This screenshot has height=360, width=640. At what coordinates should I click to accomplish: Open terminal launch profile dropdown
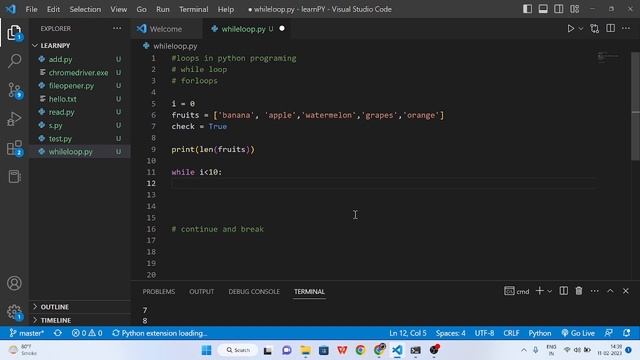(x=549, y=291)
